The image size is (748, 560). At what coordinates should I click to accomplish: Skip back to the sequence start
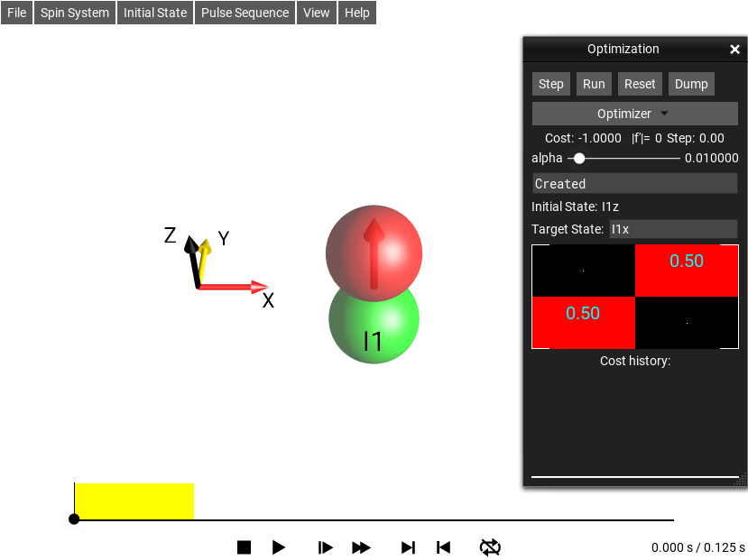443,547
